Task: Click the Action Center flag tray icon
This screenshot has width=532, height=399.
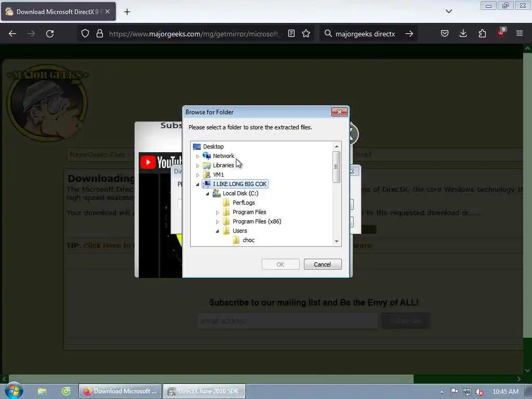Action: click(454, 392)
